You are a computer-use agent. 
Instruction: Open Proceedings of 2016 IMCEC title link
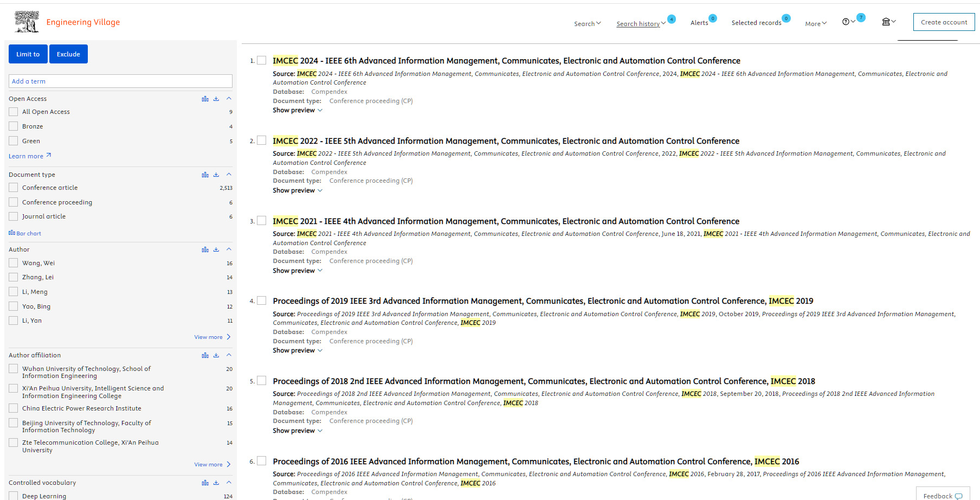point(536,461)
